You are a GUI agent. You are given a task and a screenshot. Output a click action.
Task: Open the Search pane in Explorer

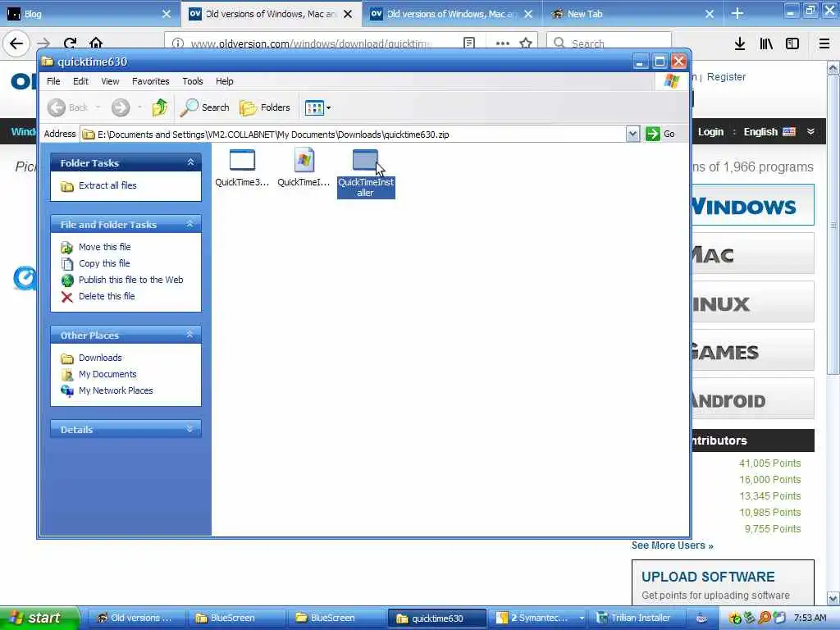[x=204, y=107]
